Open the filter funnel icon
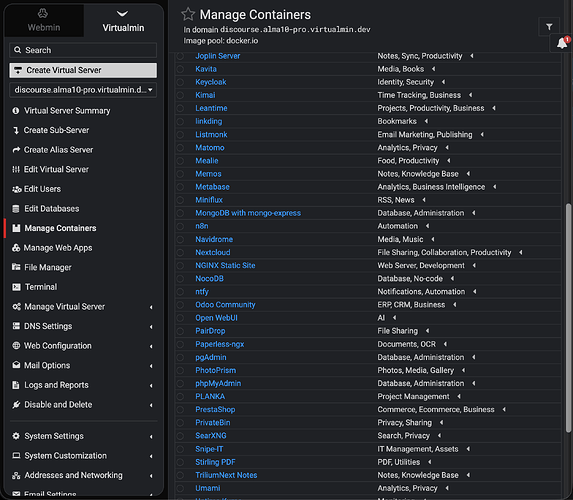Screen dimensions: 573x500 [549, 27]
